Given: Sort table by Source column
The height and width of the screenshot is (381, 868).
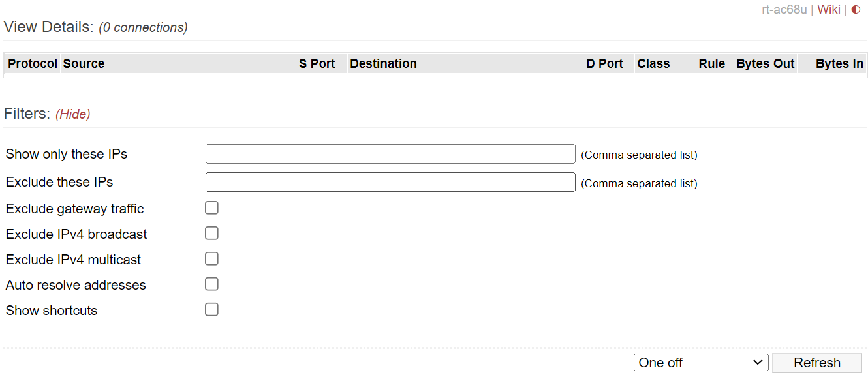Looking at the screenshot, I should 178,63.
